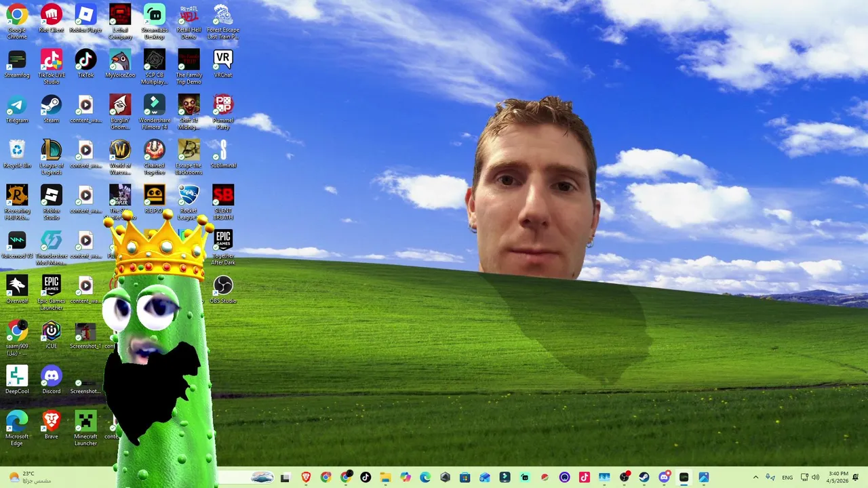
Task: Select the Escape the Backrooms icon
Action: 189,157
